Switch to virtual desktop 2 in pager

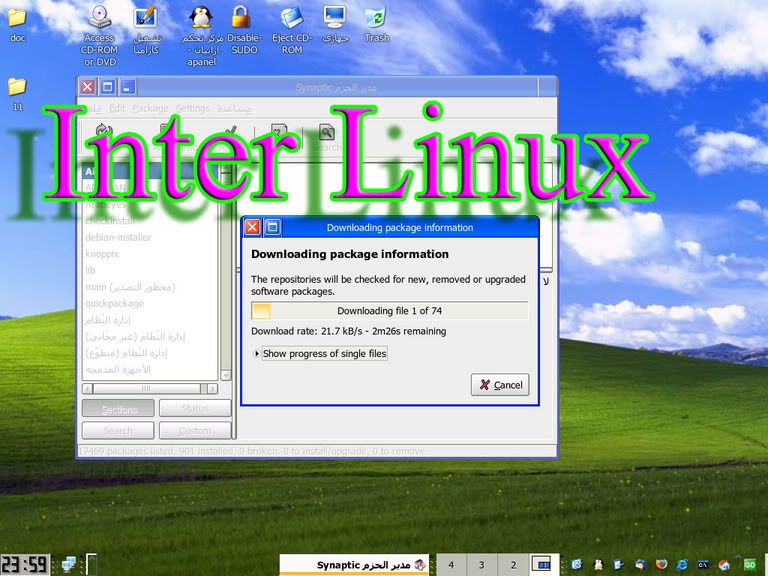(513, 565)
